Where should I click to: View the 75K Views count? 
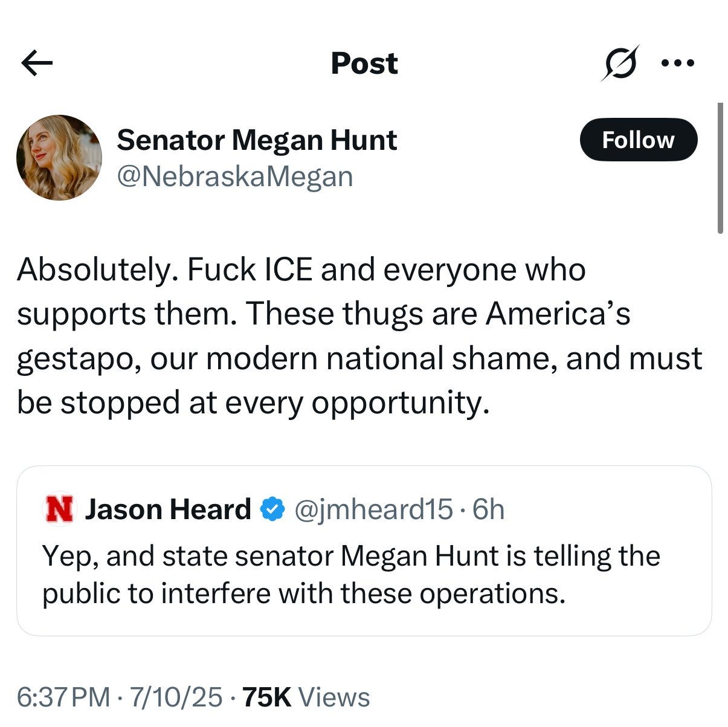click(306, 697)
